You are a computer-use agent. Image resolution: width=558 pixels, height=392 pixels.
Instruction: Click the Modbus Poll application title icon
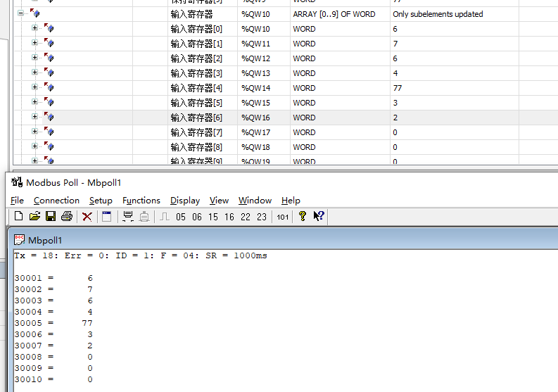(17, 182)
